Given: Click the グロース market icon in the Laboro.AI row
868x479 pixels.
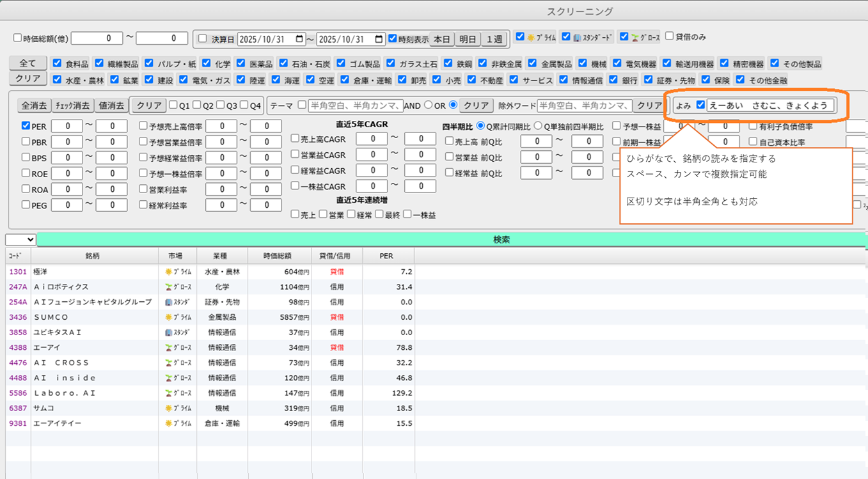Looking at the screenshot, I should [169, 393].
